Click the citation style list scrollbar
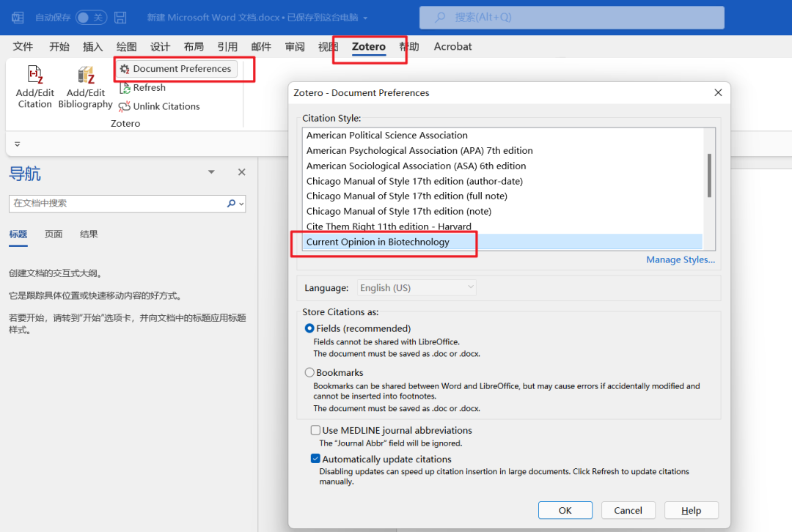The image size is (792, 532). (x=709, y=175)
